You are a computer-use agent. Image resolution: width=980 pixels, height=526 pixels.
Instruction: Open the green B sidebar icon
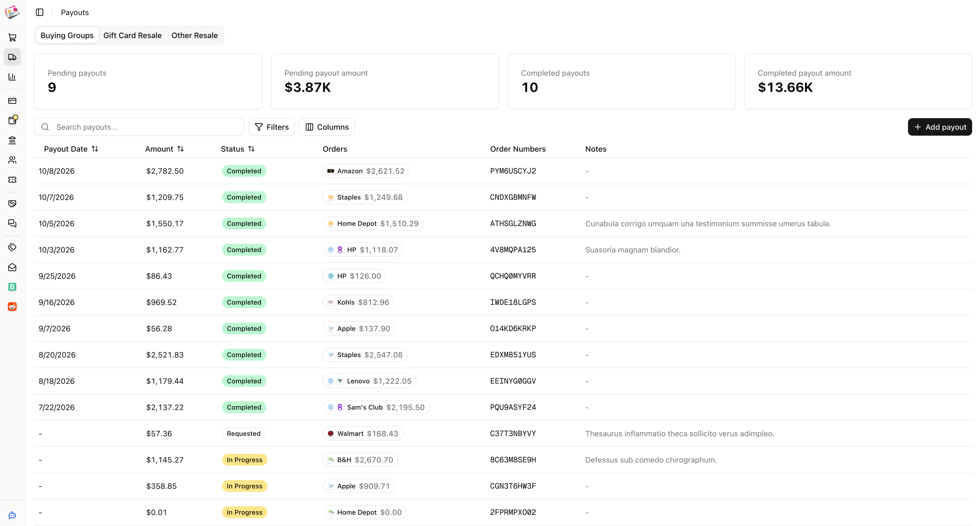pyautogui.click(x=12, y=287)
